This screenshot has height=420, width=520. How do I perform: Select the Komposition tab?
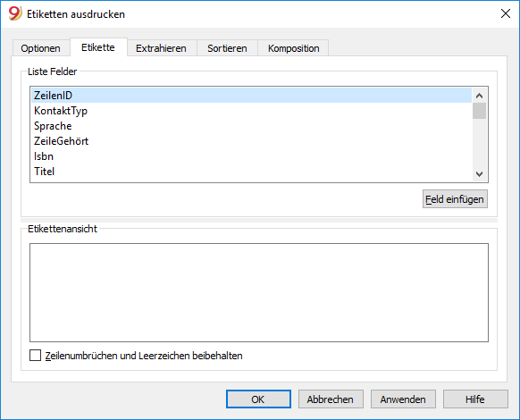click(x=293, y=48)
